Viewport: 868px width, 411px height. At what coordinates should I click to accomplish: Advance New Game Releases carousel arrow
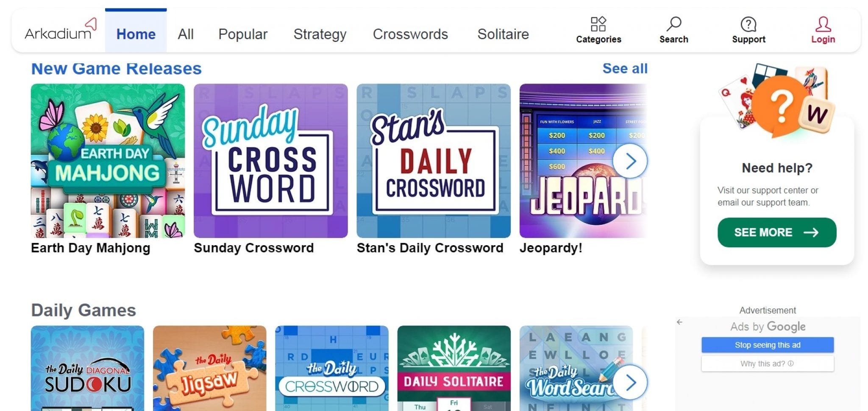pos(630,161)
